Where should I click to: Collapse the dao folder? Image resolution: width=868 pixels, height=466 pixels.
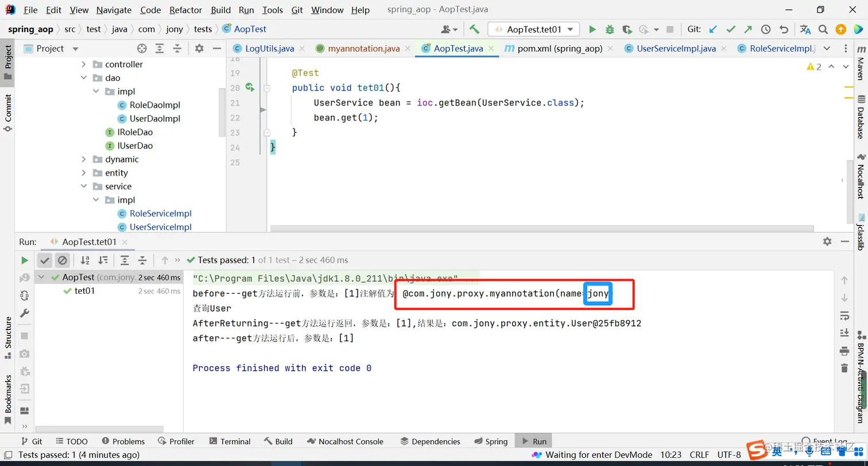point(84,78)
